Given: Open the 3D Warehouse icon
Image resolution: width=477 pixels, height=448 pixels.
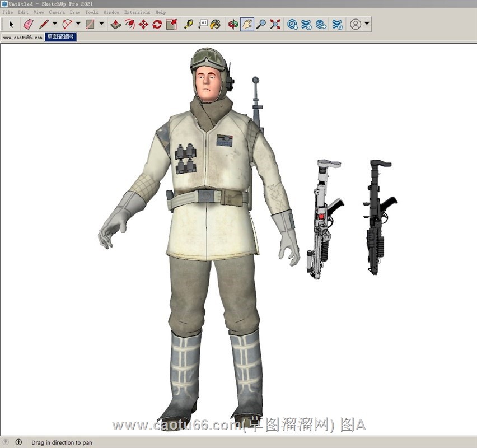Looking at the screenshot, I should point(292,25).
